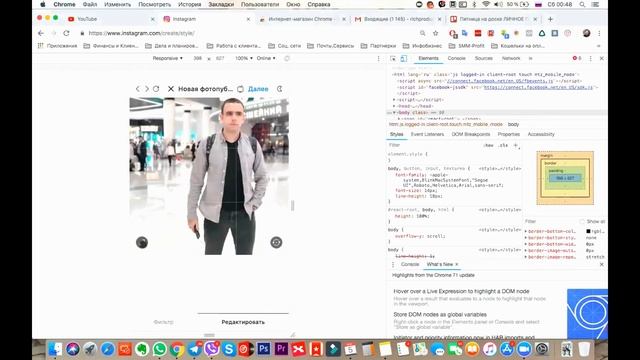This screenshot has width=640, height=360.
Task: Click the red error count indicator in DevTools
Action: click(x=577, y=58)
